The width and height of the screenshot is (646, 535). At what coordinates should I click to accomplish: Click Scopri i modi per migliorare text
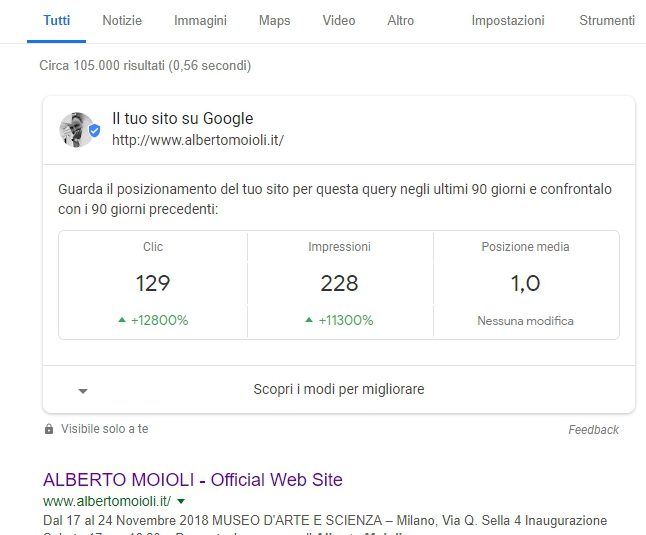(x=338, y=389)
